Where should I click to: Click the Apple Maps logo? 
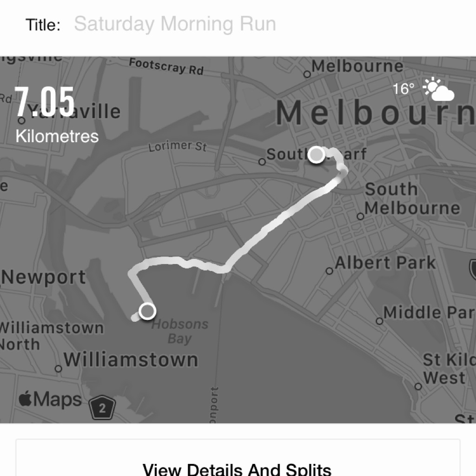(x=50, y=400)
